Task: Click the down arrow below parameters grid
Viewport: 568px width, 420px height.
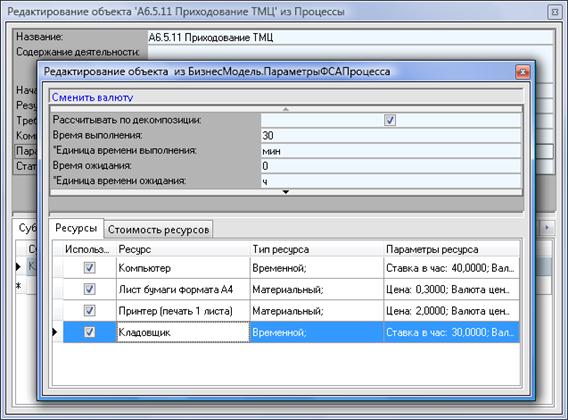Action: tap(286, 192)
